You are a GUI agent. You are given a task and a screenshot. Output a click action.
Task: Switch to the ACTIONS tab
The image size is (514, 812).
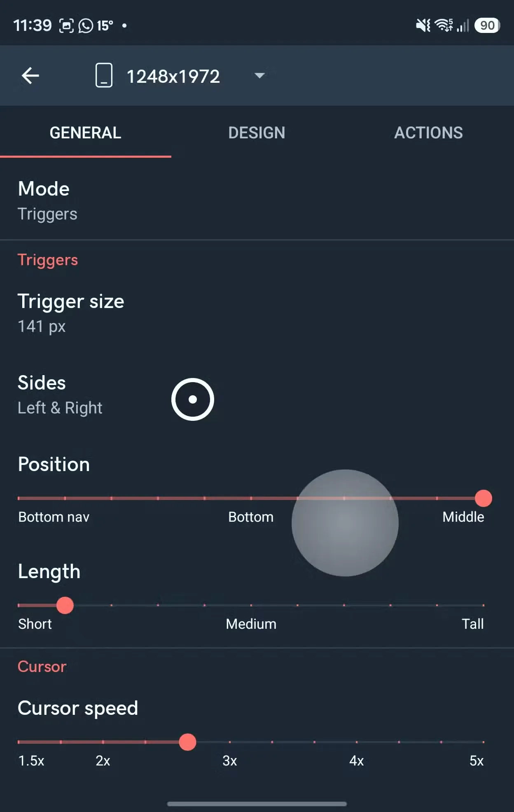pyautogui.click(x=428, y=133)
